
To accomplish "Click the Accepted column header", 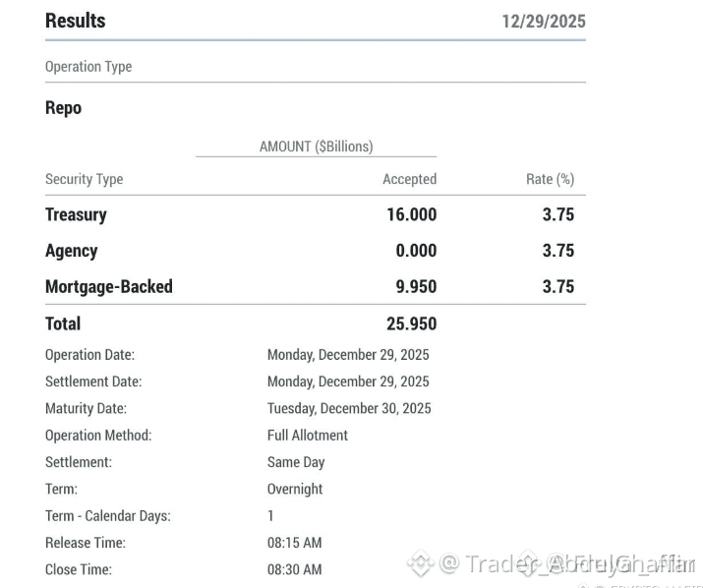I will click(409, 179).
